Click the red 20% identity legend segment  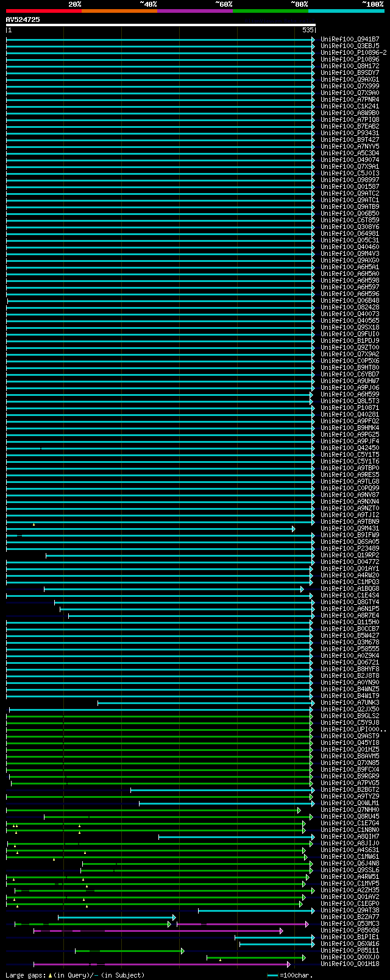click(44, 11)
